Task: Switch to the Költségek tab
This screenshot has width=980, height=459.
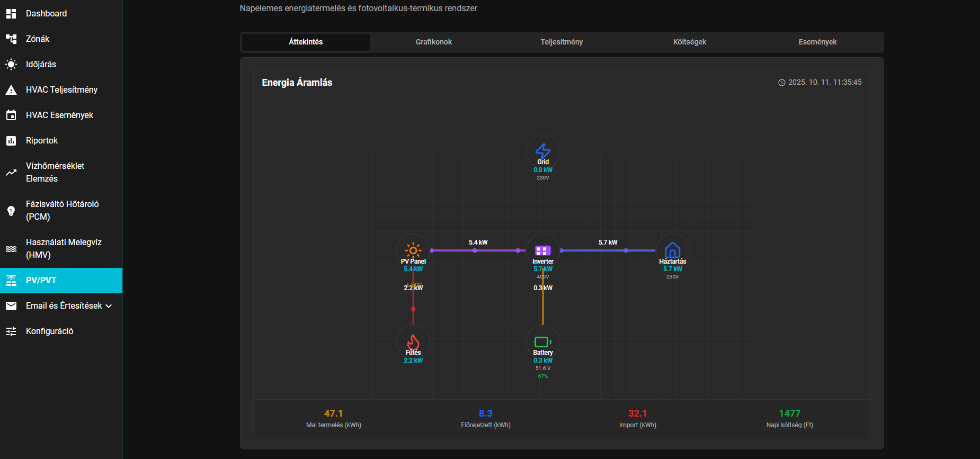Action: 690,42
